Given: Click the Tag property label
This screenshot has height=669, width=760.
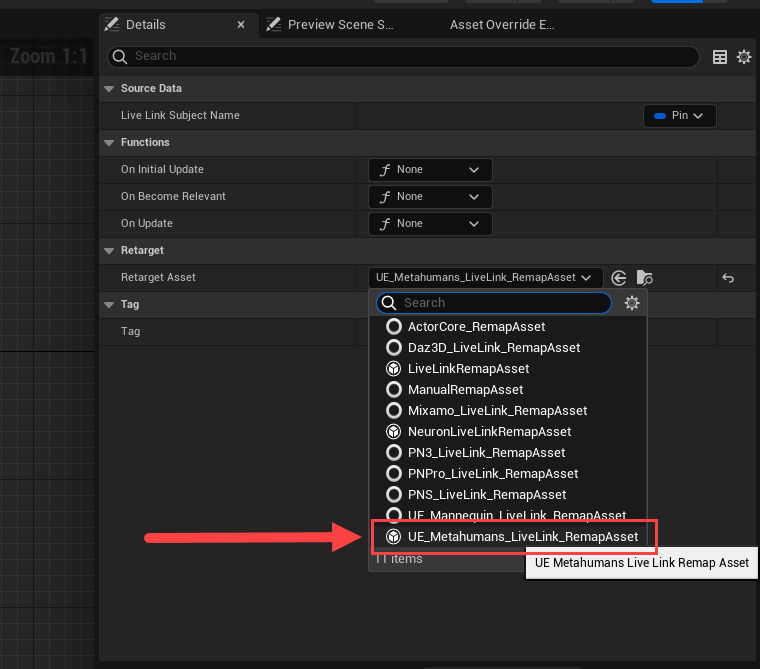Looking at the screenshot, I should (130, 332).
